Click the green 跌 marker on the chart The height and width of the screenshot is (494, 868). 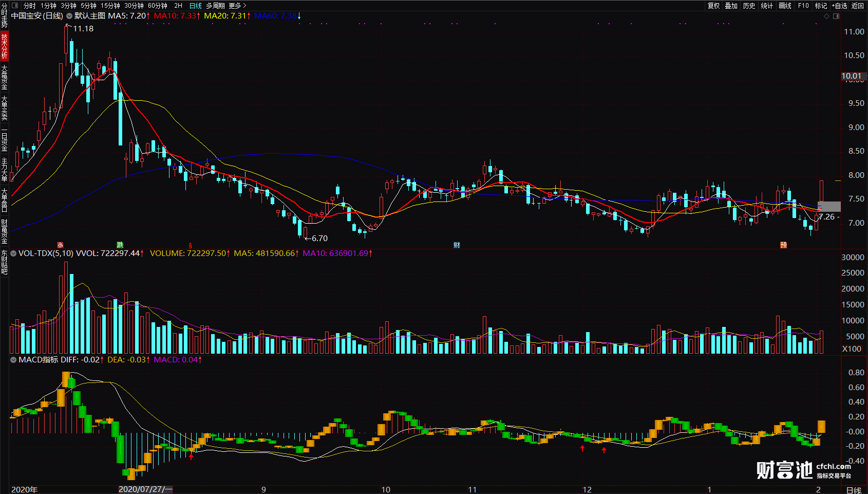120,245
